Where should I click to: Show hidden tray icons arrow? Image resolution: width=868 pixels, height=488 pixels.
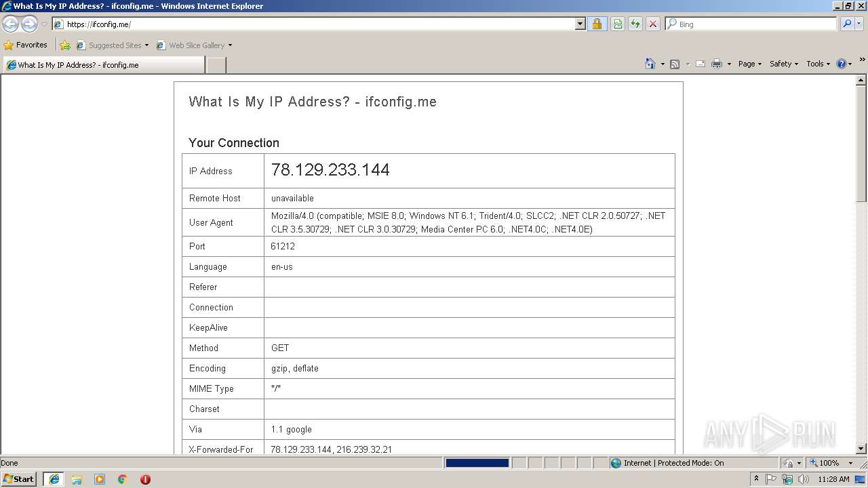click(756, 479)
